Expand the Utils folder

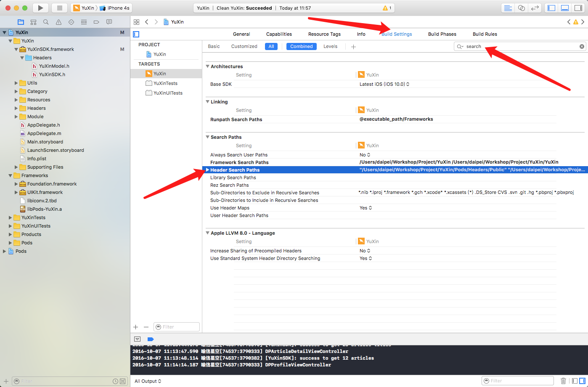(x=16, y=83)
